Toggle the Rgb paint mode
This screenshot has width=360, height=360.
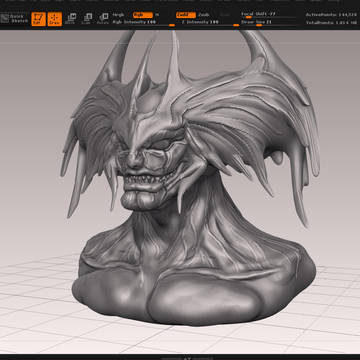143,15
